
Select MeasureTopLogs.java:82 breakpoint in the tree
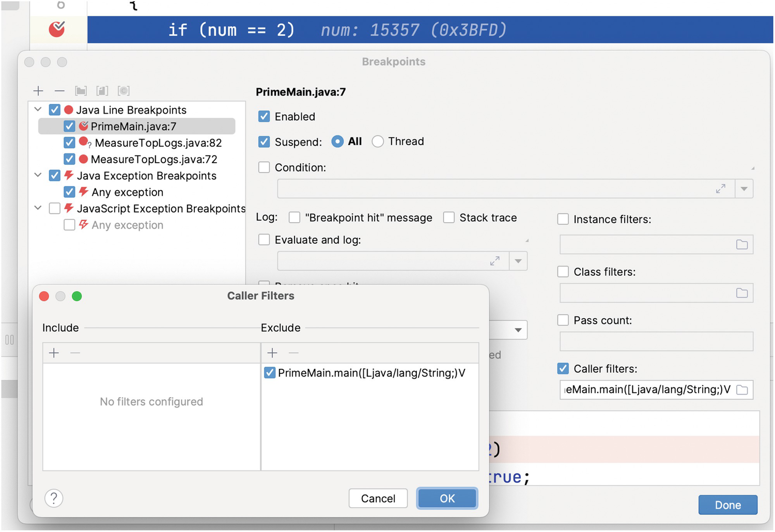(x=158, y=143)
